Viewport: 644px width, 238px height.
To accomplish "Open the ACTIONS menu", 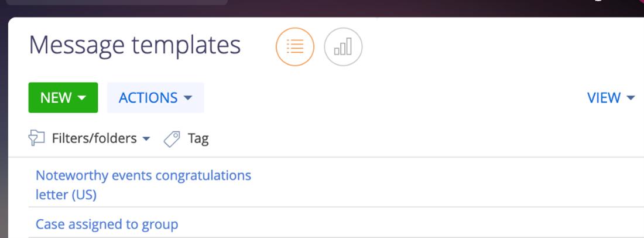I will click(x=148, y=98).
